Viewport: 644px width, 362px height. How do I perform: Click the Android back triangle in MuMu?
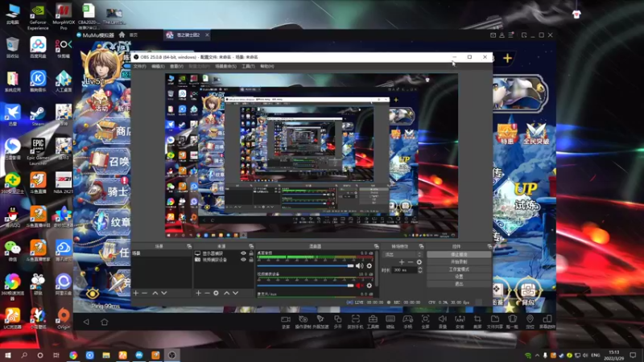[x=86, y=323]
